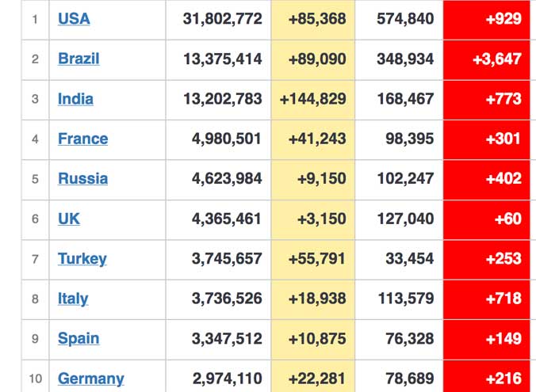Open the Germany country link
536x392 pixels.
tap(91, 379)
